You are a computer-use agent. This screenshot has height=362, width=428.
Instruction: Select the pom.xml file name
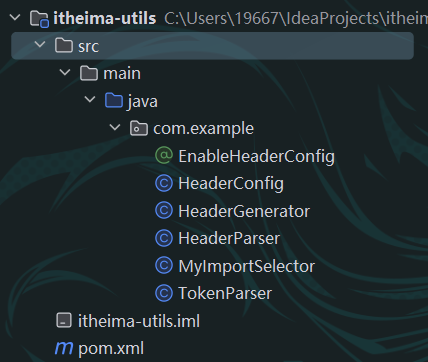coord(111,349)
